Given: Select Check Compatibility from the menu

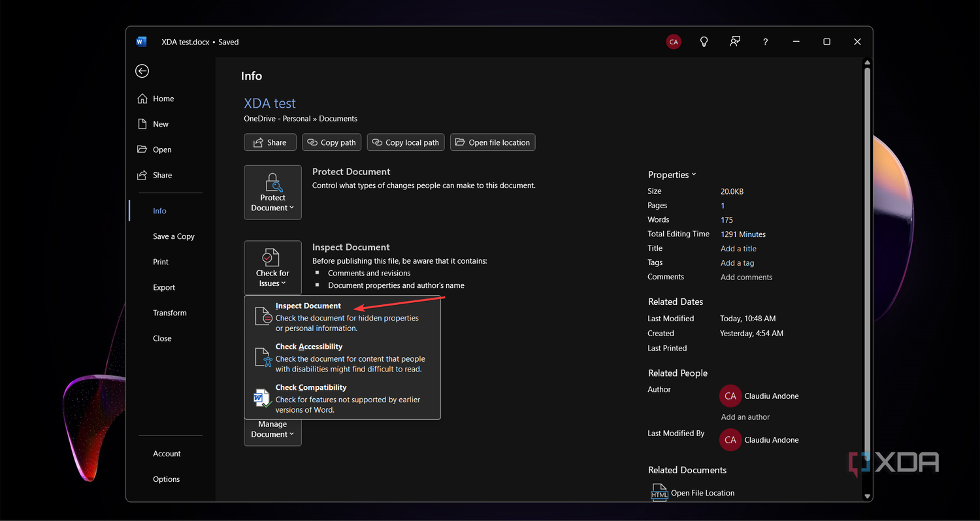Looking at the screenshot, I should pyautogui.click(x=342, y=398).
